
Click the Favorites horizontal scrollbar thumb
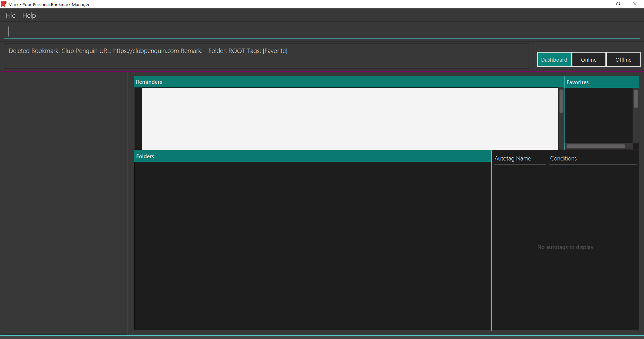point(596,146)
